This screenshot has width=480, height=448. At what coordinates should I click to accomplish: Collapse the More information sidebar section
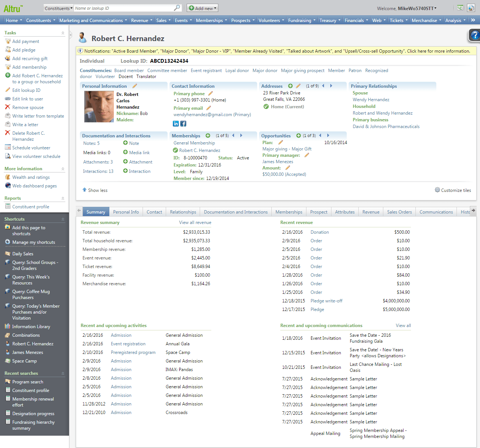(x=63, y=169)
